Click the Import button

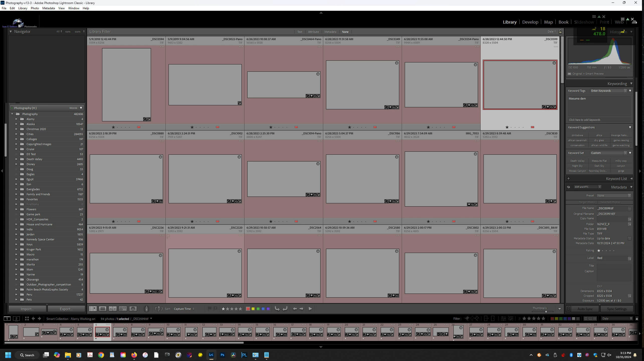click(x=27, y=309)
